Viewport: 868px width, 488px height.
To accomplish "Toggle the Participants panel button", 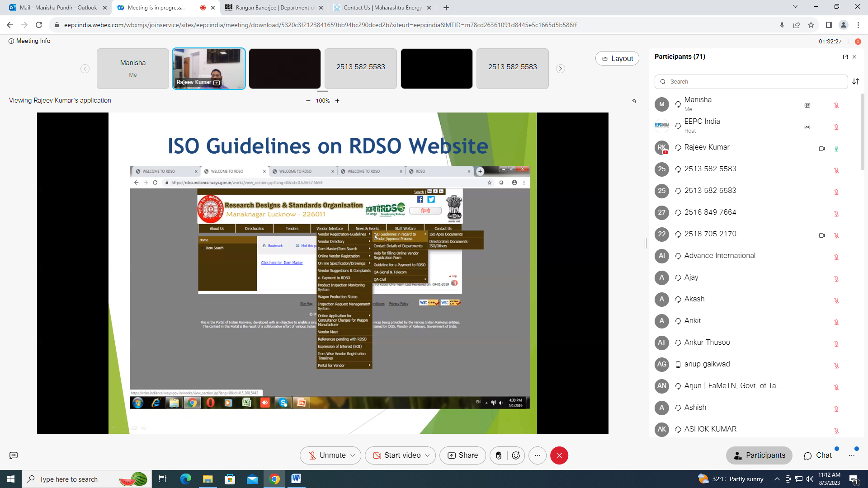I will point(759,455).
